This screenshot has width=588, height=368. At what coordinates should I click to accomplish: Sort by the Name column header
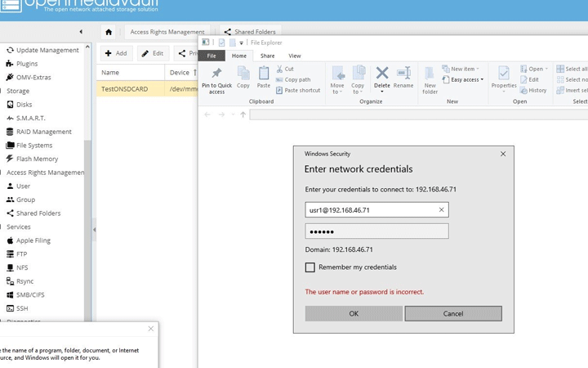point(130,73)
